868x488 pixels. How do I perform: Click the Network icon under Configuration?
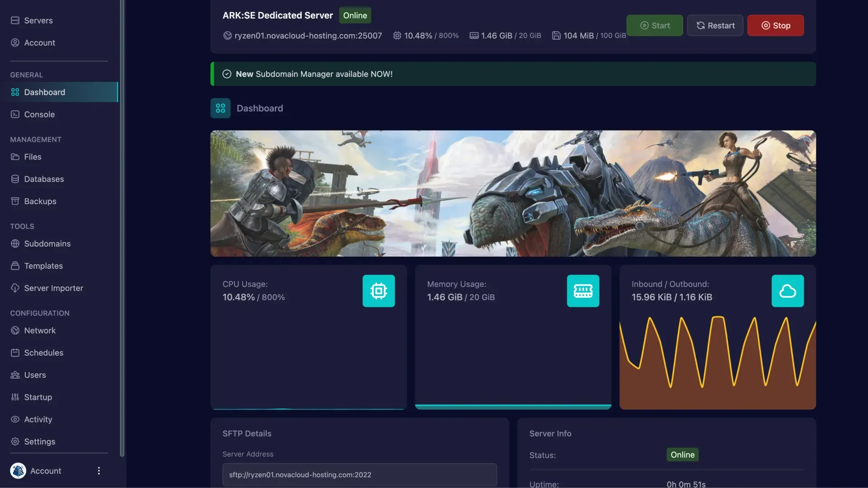pos(15,330)
